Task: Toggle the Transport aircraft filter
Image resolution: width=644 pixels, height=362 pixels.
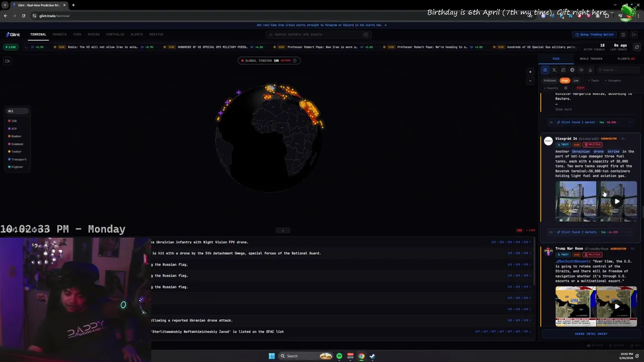Action: click(17, 159)
